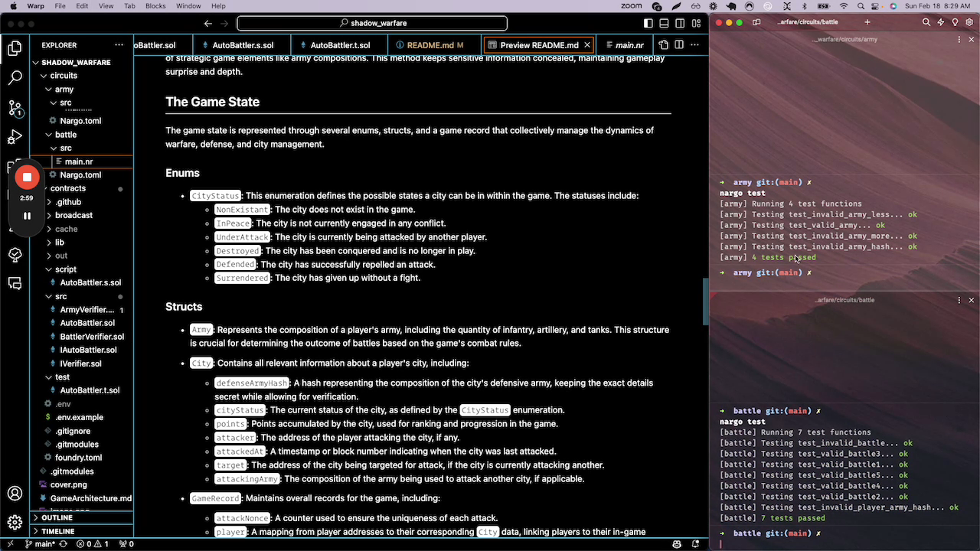Open the Explorer view in the activity bar
The width and height of the screenshot is (980, 551).
tap(15, 49)
